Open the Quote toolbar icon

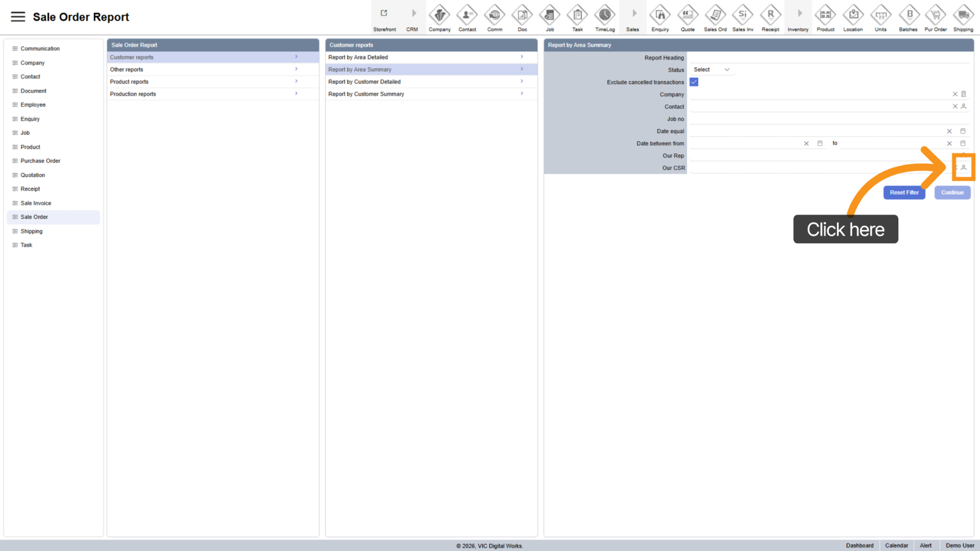click(x=688, y=15)
